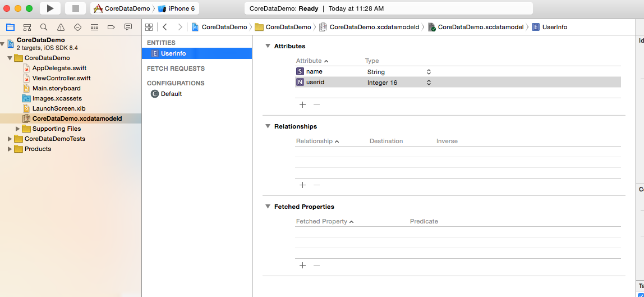Change the userid type Integer 16
The height and width of the screenshot is (297, 644).
coord(399,83)
